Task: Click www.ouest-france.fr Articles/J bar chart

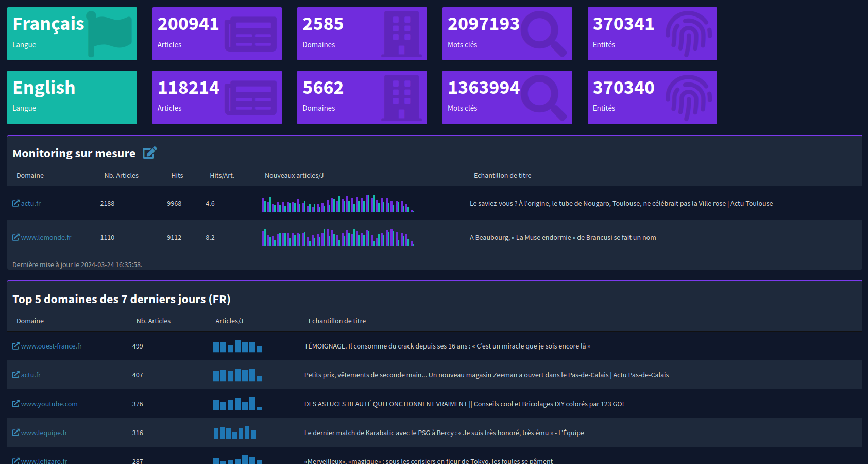Action: coord(237,346)
